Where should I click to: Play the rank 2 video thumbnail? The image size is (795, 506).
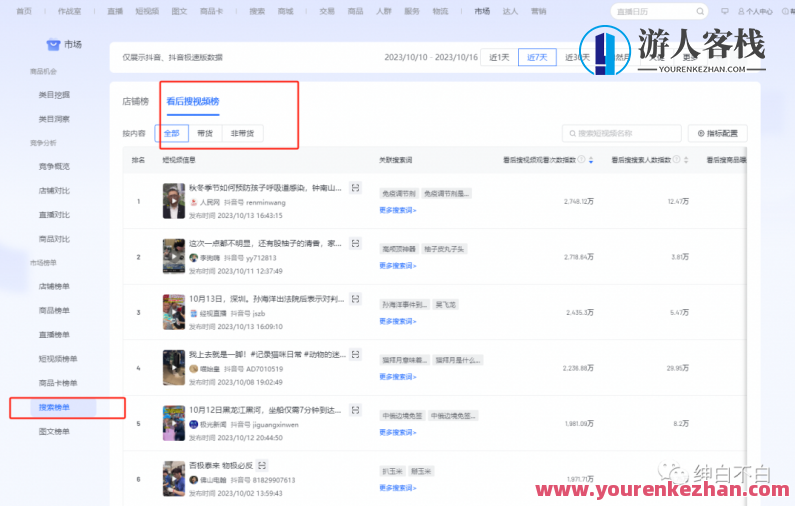pos(173,257)
